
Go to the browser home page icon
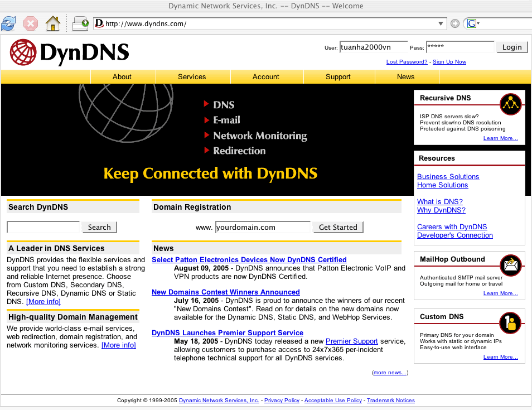pyautogui.click(x=52, y=23)
